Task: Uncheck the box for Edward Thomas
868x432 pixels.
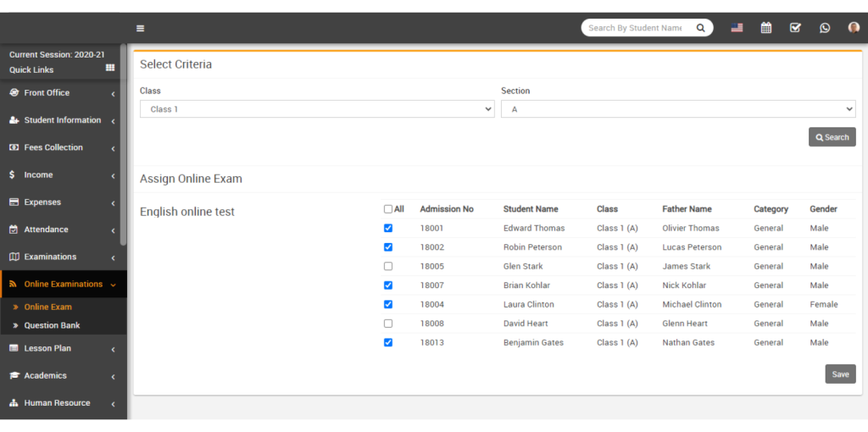Action: coord(388,228)
